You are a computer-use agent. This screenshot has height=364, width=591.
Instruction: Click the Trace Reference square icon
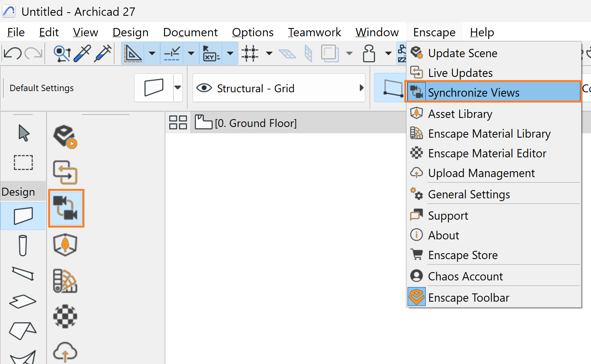tap(330, 54)
